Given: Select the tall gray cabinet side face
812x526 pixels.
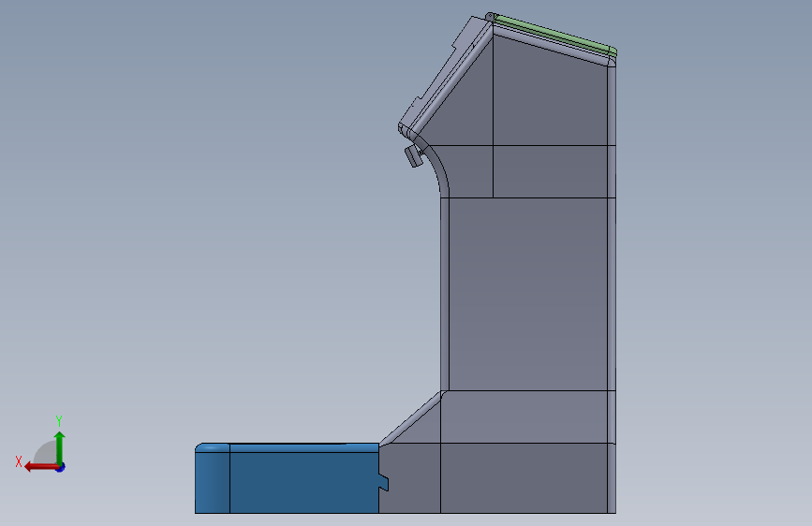Looking at the screenshot, I should click(x=527, y=294).
